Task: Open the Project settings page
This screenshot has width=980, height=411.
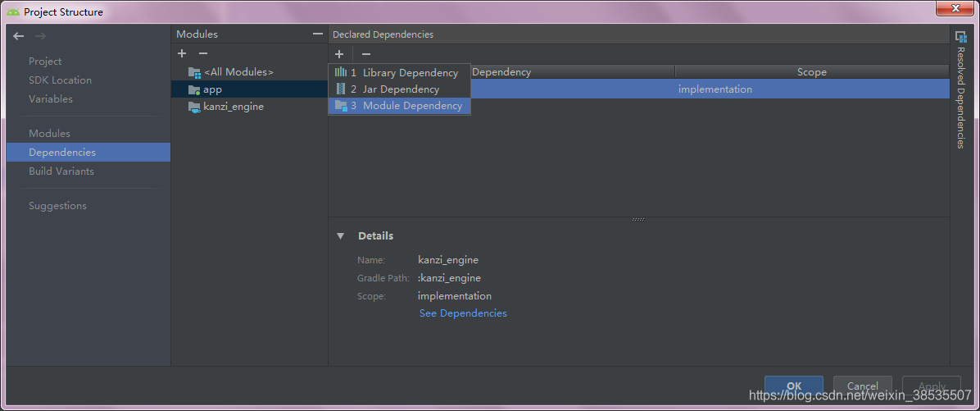Action: pyautogui.click(x=45, y=62)
